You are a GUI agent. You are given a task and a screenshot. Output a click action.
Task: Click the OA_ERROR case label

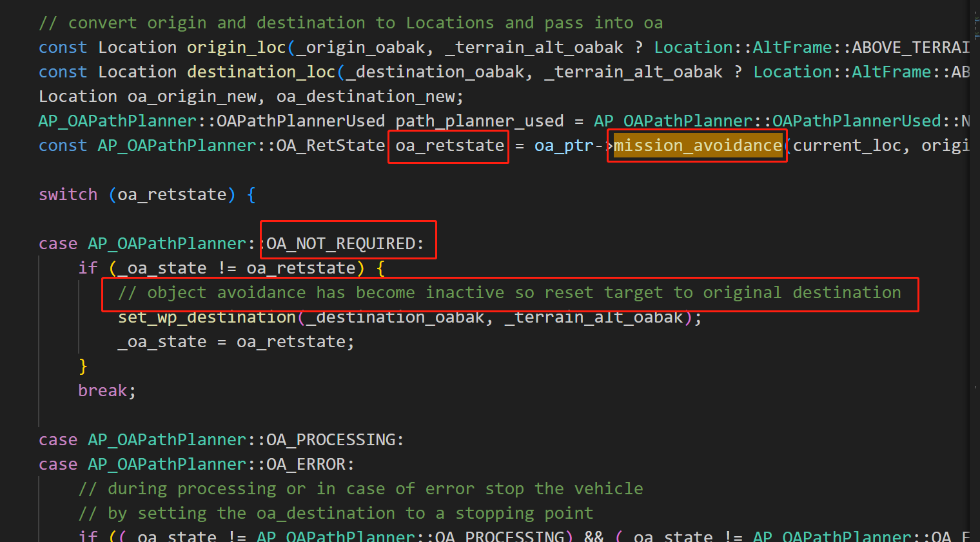pos(306,465)
